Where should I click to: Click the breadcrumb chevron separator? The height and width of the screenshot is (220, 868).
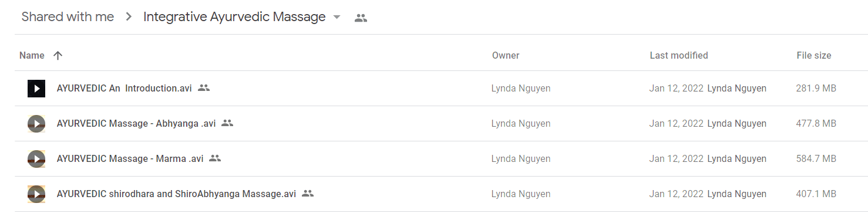129,18
